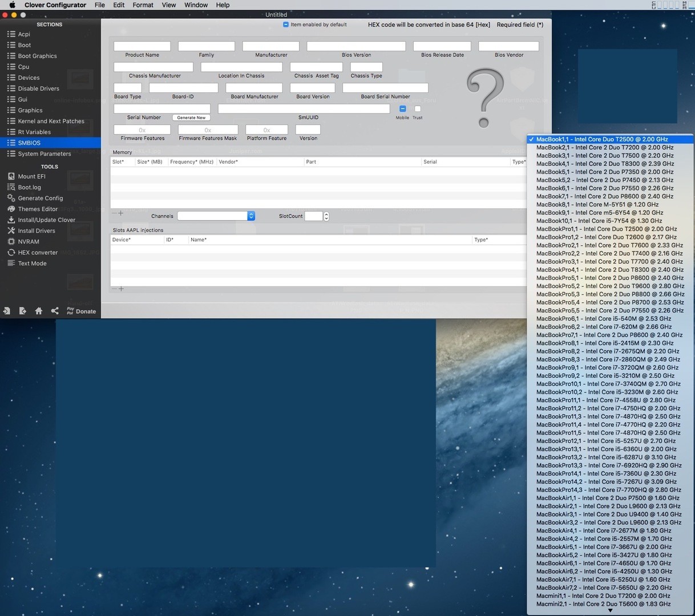Open the Window menu in menu bar
The height and width of the screenshot is (616, 695).
(196, 5)
